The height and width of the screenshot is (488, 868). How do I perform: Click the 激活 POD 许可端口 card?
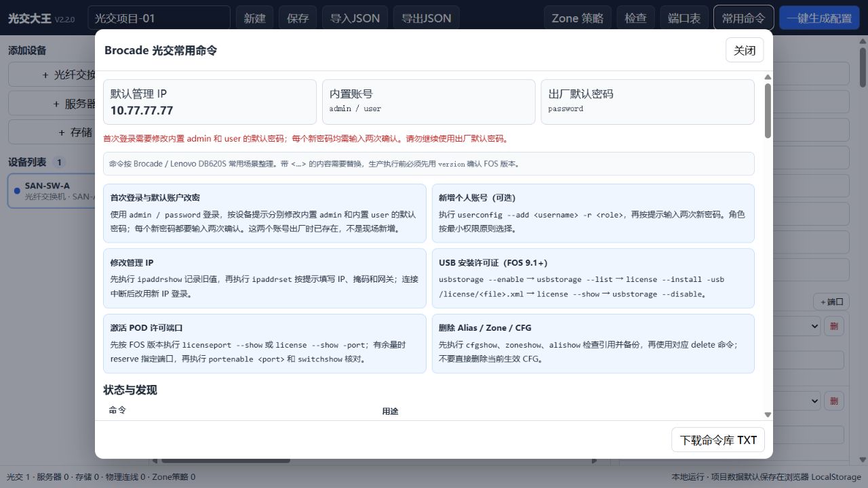point(264,343)
